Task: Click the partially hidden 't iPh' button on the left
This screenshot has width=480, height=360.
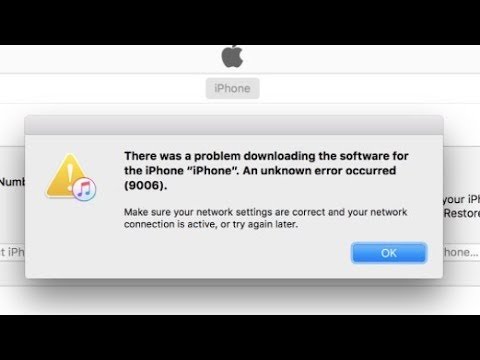Action: point(12,252)
